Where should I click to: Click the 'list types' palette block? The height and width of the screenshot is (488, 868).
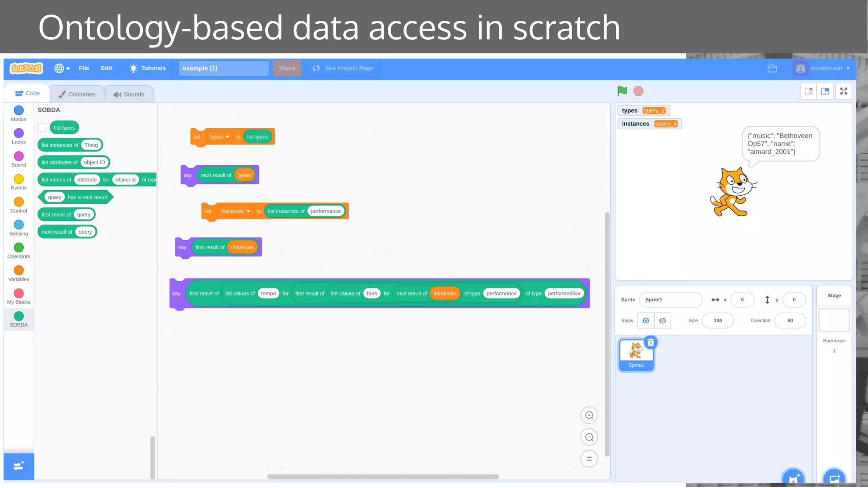tap(64, 128)
